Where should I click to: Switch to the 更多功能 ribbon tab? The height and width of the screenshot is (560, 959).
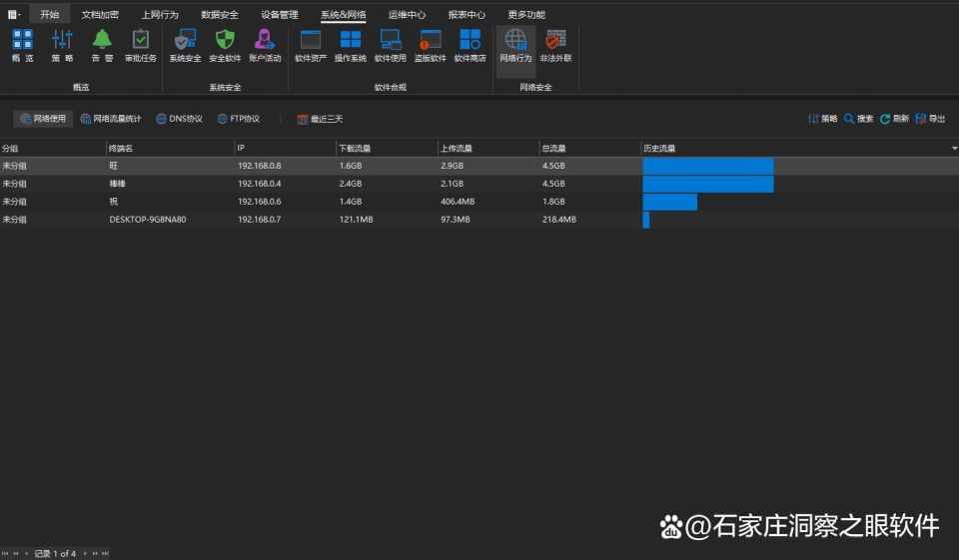526,14
